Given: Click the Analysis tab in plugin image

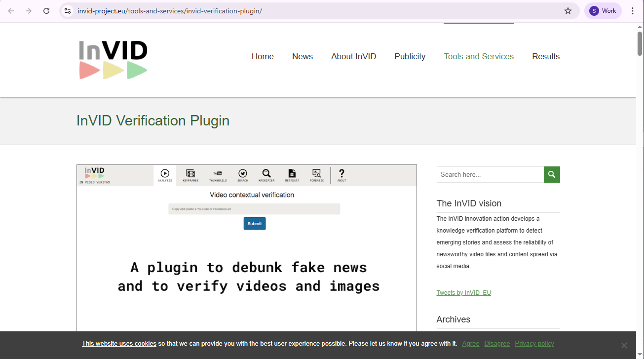Looking at the screenshot, I should (x=165, y=175).
